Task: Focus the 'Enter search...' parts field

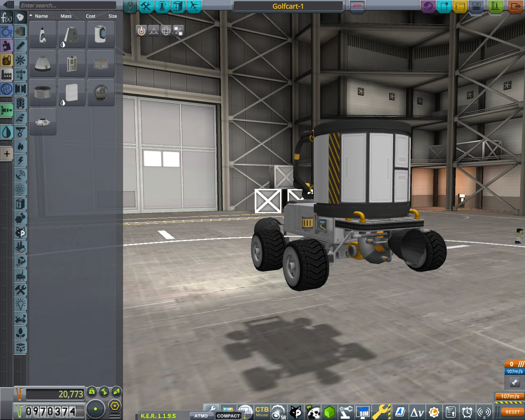Action: click(68, 5)
